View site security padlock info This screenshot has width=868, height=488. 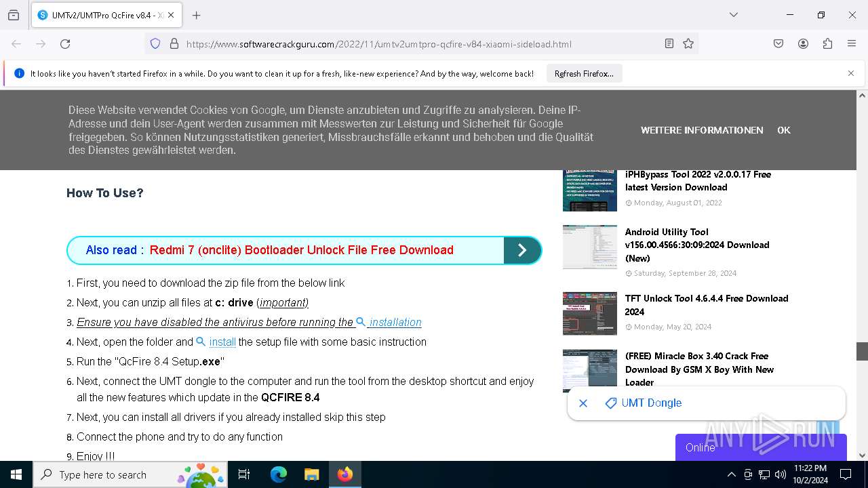click(174, 43)
